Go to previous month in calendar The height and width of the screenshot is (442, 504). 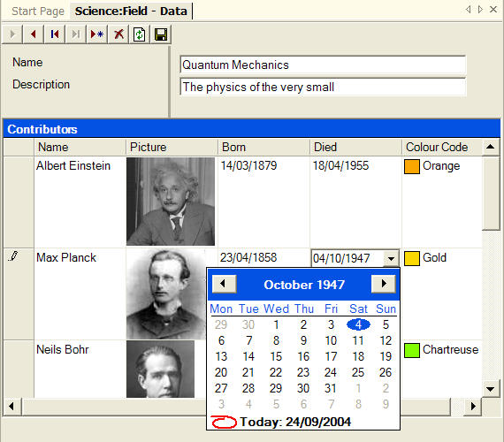224,284
